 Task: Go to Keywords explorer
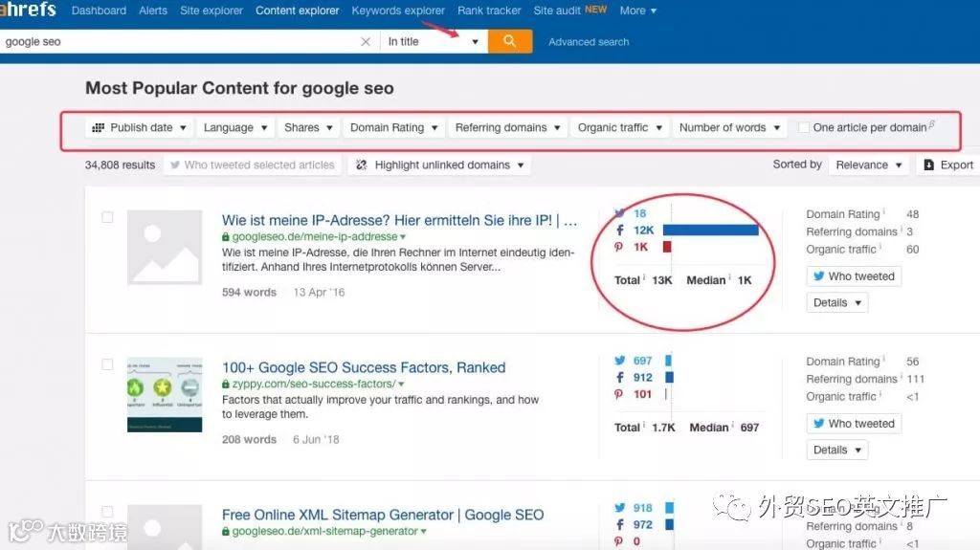(x=398, y=11)
